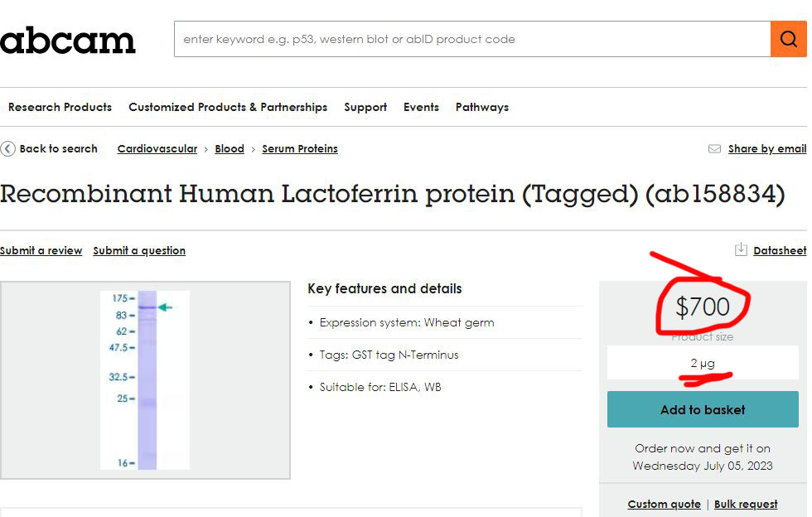Open Customized Products & Partnerships menu

tap(228, 107)
